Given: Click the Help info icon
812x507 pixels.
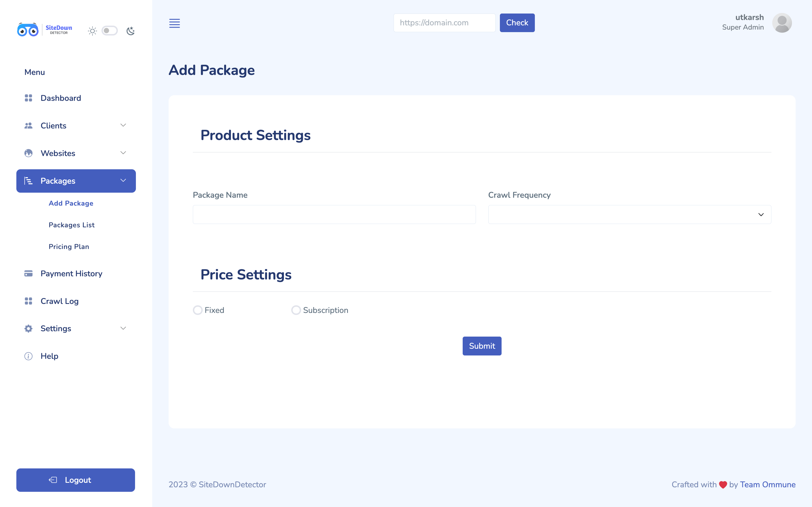Looking at the screenshot, I should coord(28,356).
